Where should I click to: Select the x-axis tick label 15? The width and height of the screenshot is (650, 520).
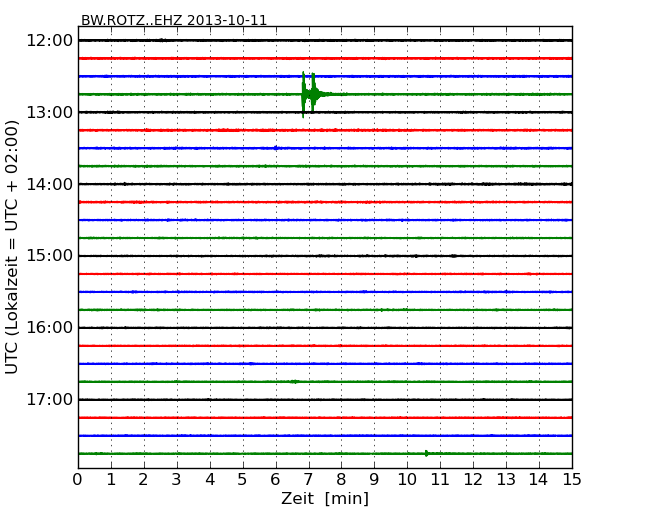click(572, 480)
